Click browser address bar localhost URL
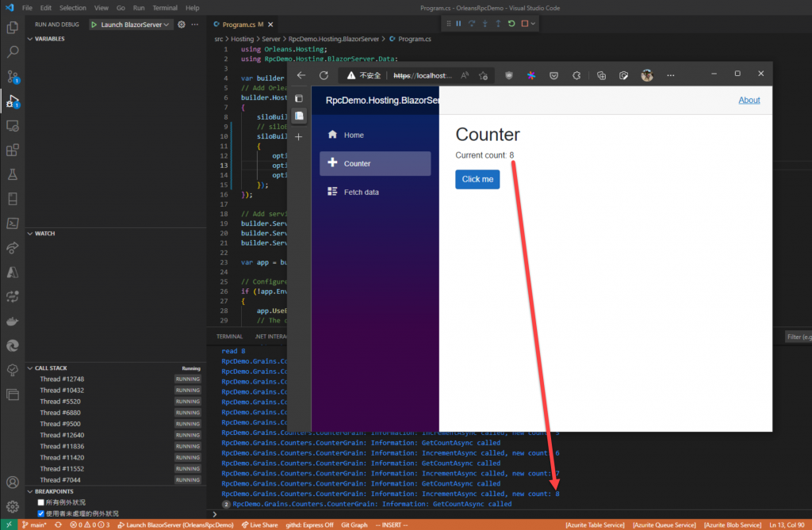This screenshot has height=530, width=812. [422, 75]
